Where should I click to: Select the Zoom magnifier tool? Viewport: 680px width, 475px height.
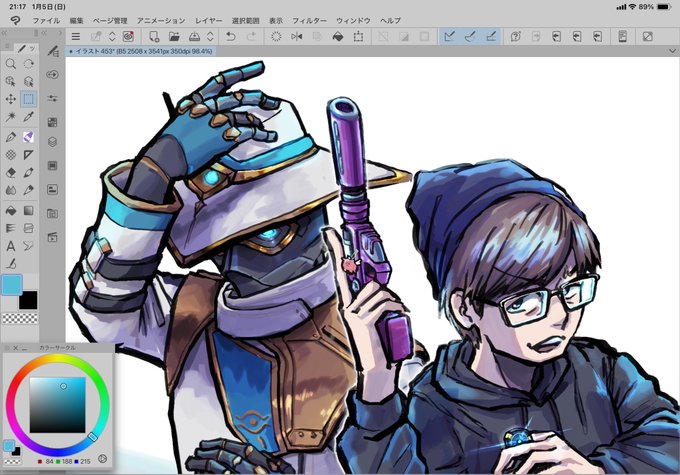pos(11,64)
